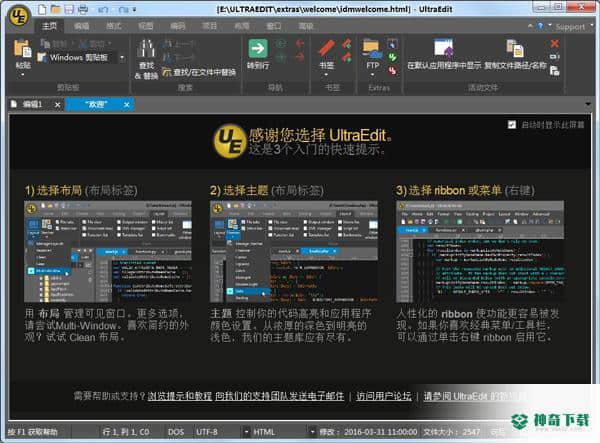
Task: Switch to the 高级 ribbon tab
Action: click(x=306, y=26)
